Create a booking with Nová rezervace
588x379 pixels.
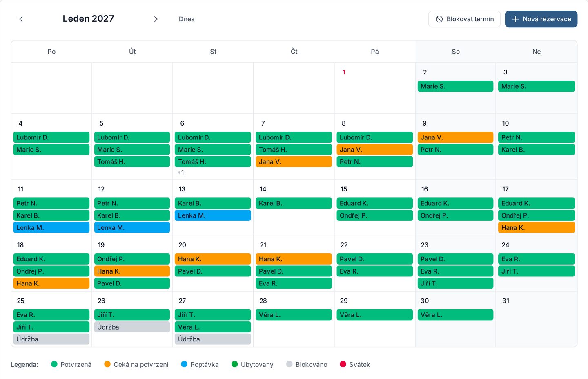(x=541, y=19)
